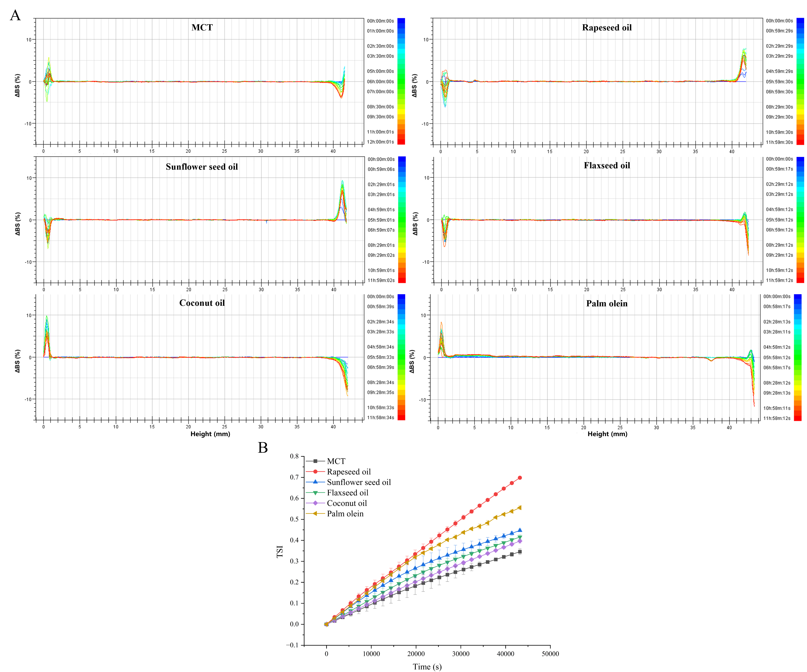
Task: Click the color scale bar beside the Palm olein chart
Action: pos(797,357)
